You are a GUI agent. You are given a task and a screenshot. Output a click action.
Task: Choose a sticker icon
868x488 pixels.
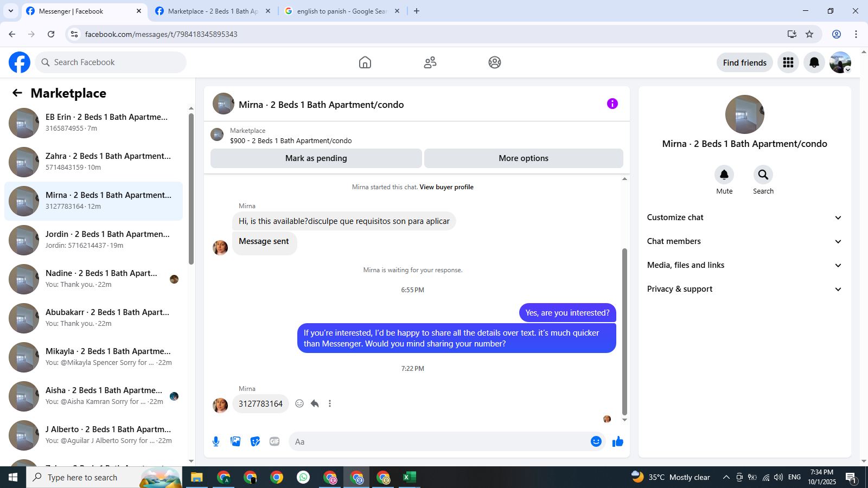(255, 441)
